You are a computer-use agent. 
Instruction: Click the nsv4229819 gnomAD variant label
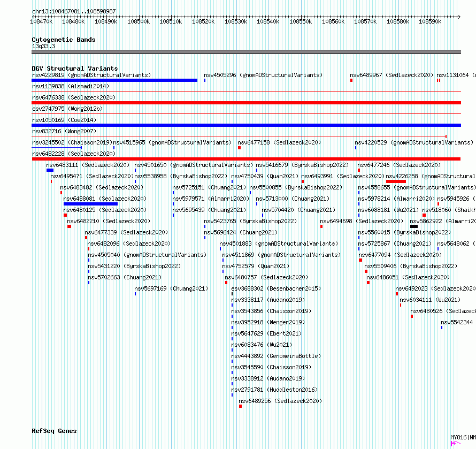[91, 75]
